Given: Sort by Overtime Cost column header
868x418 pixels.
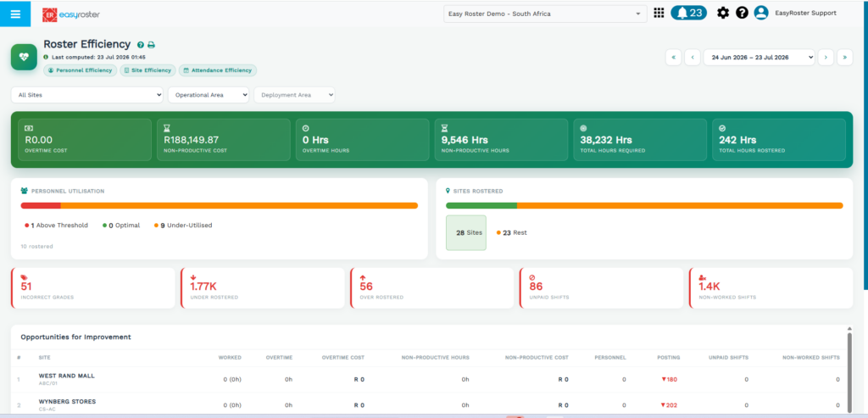Looking at the screenshot, I should [343, 358].
